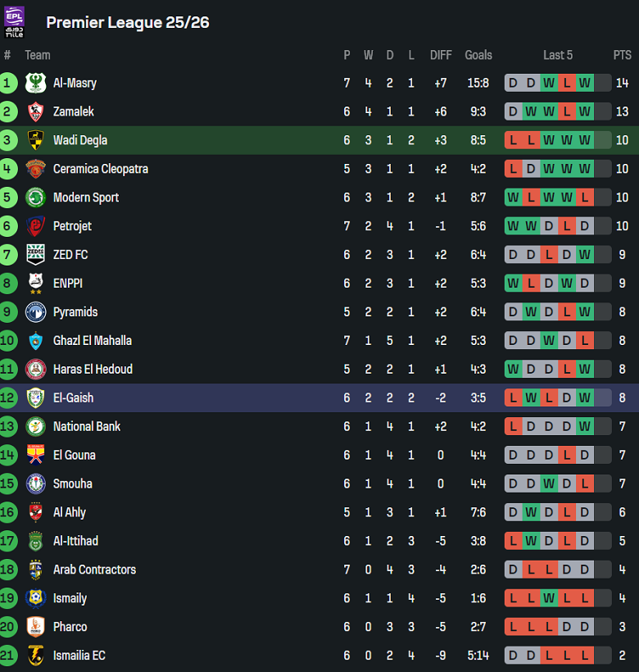This screenshot has height=672, width=639.
Task: Click the Last 5 column header
Action: pos(558,55)
